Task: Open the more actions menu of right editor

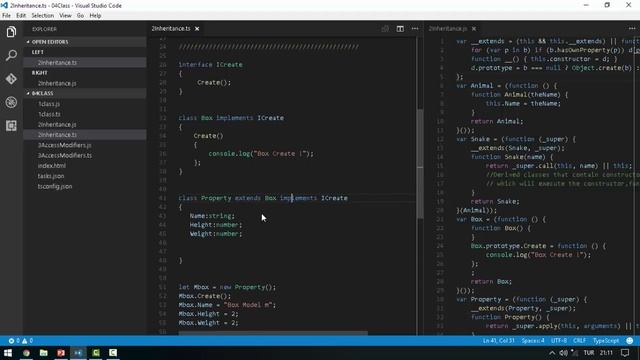Action: pos(632,29)
